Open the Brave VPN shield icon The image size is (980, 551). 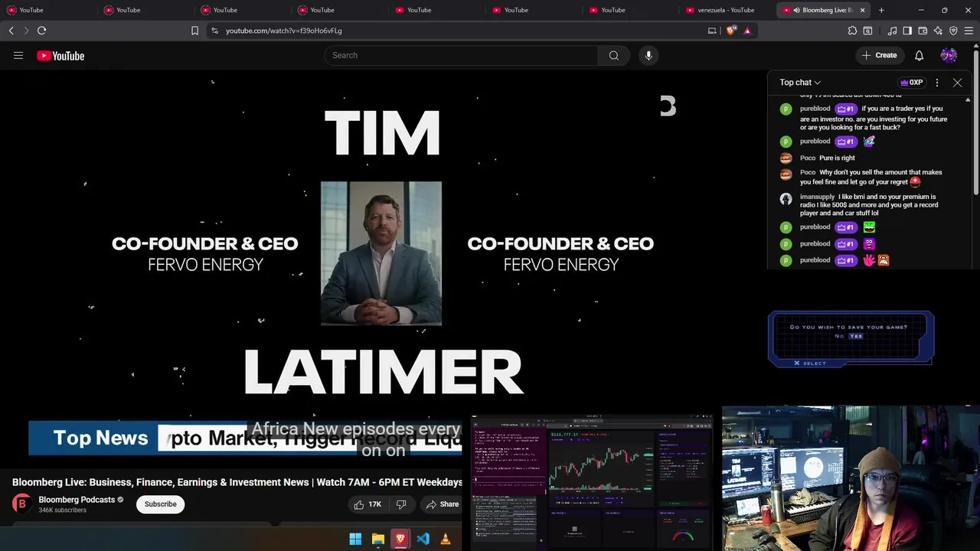[953, 31]
